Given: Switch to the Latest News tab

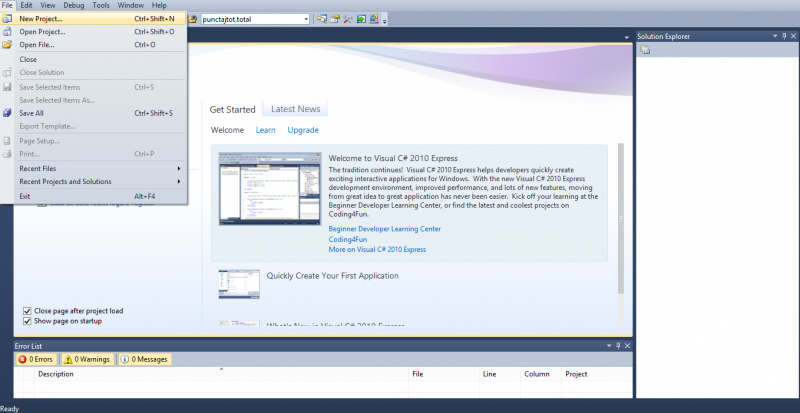Looking at the screenshot, I should click(x=295, y=109).
